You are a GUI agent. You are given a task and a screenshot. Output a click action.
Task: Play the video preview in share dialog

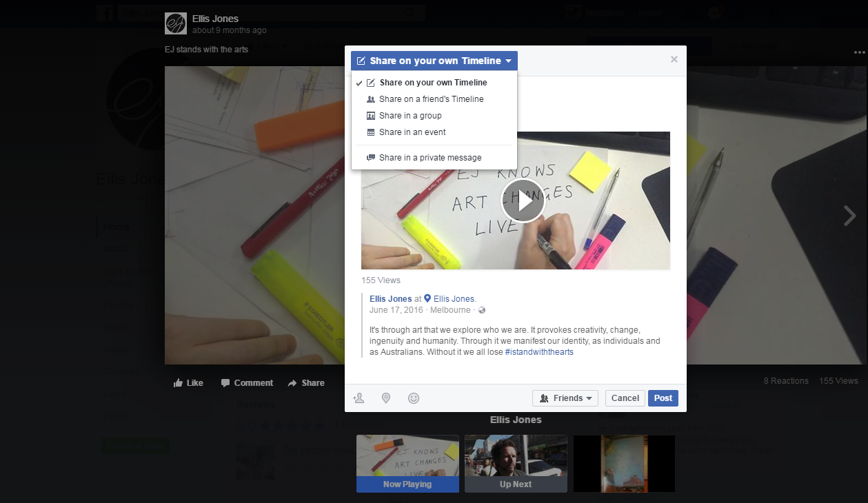pyautogui.click(x=523, y=201)
